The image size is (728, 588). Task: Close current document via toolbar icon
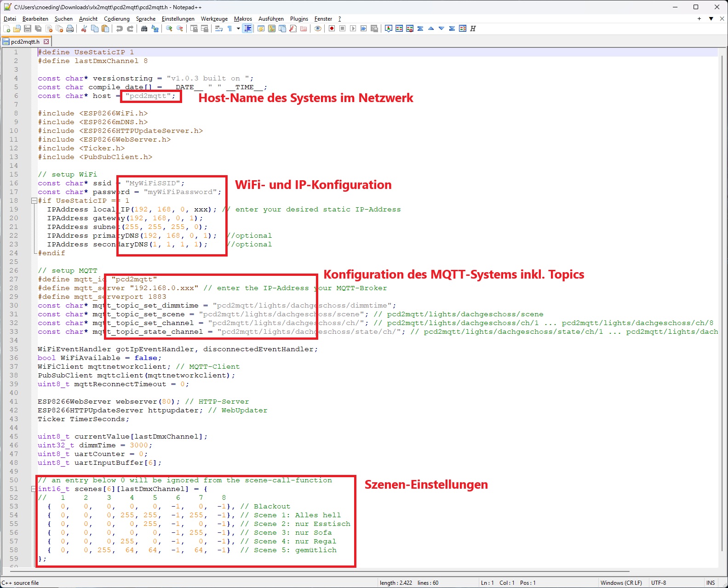pyautogui.click(x=49, y=29)
